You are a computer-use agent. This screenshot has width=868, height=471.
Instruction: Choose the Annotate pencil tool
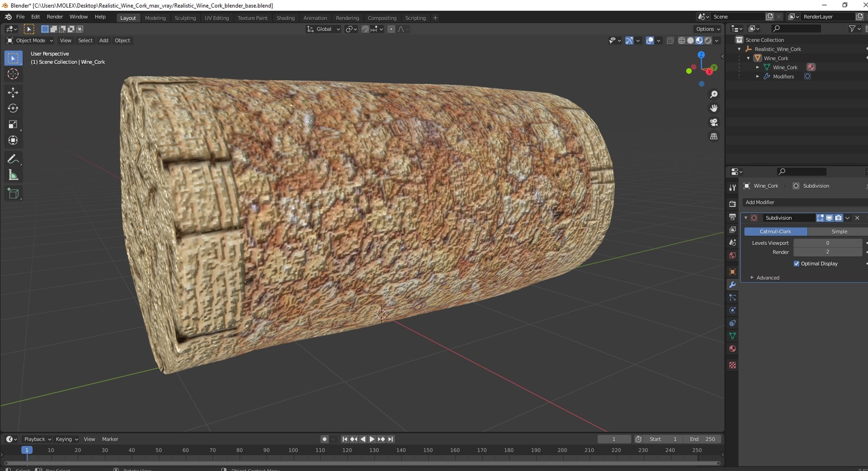13,159
